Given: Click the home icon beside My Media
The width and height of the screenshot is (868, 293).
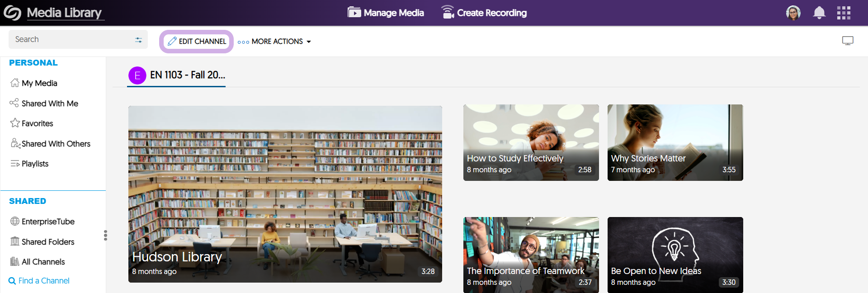Looking at the screenshot, I should click(15, 83).
